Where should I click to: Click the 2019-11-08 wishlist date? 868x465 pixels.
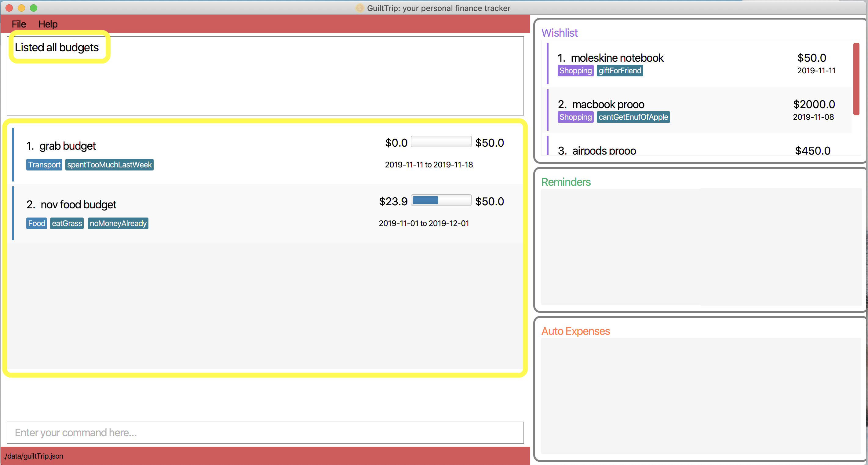813,117
